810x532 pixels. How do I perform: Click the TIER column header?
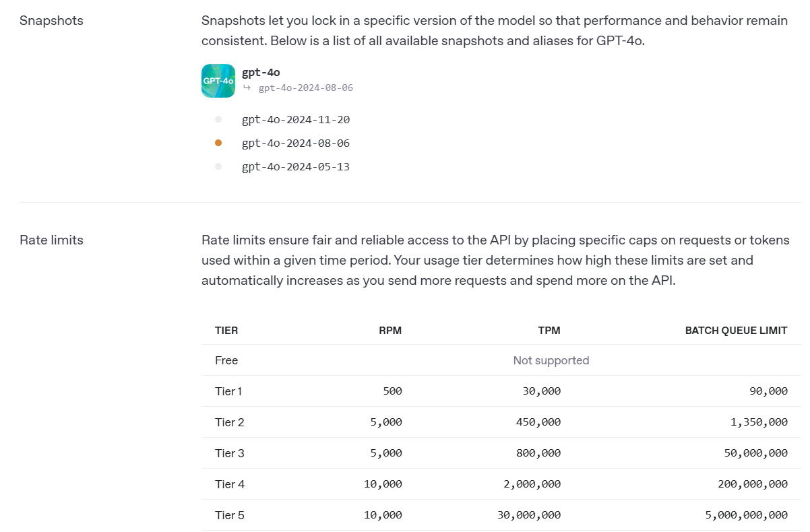pyautogui.click(x=226, y=331)
